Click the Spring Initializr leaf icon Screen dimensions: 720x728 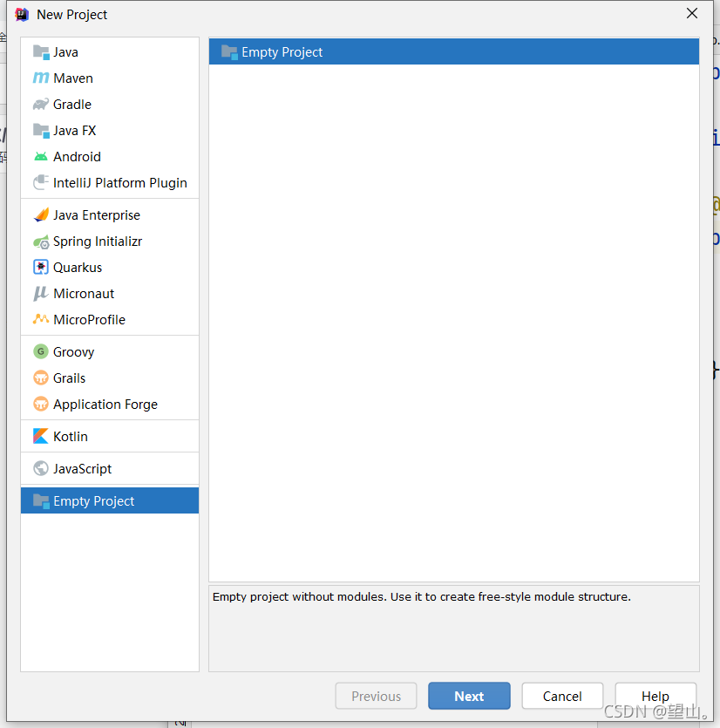(x=41, y=242)
